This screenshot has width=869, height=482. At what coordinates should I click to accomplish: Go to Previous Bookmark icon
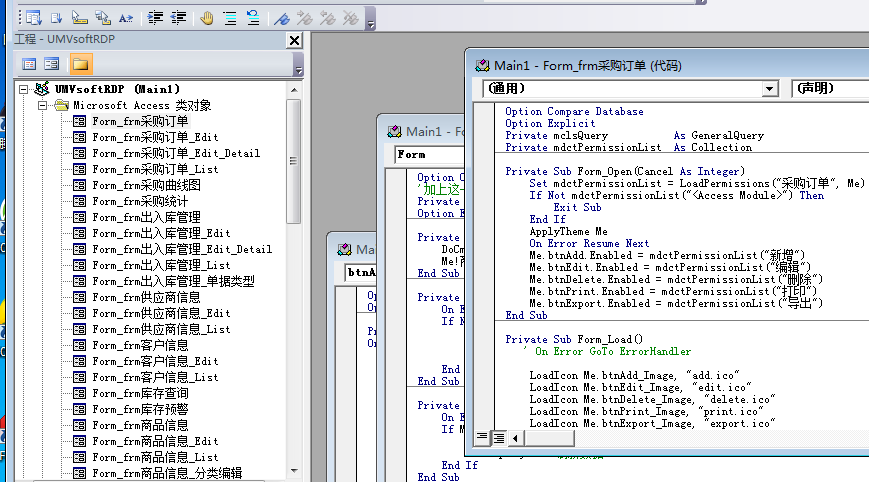[x=328, y=18]
